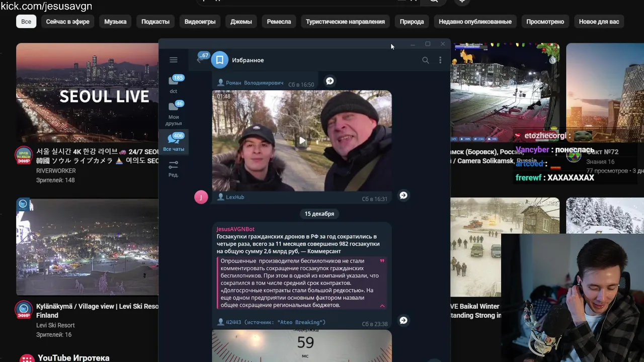The height and width of the screenshot is (362, 644).
Task: Select the Все чаты folder
Action: (x=174, y=142)
